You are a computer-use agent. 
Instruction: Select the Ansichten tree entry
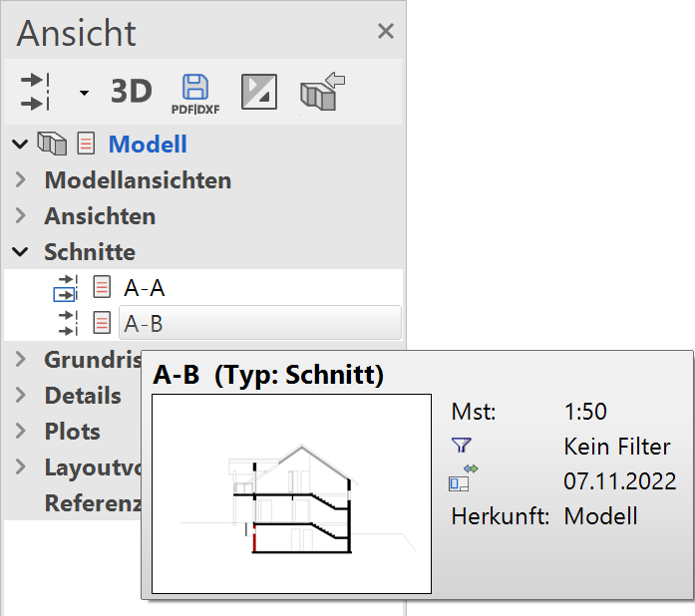tap(100, 216)
